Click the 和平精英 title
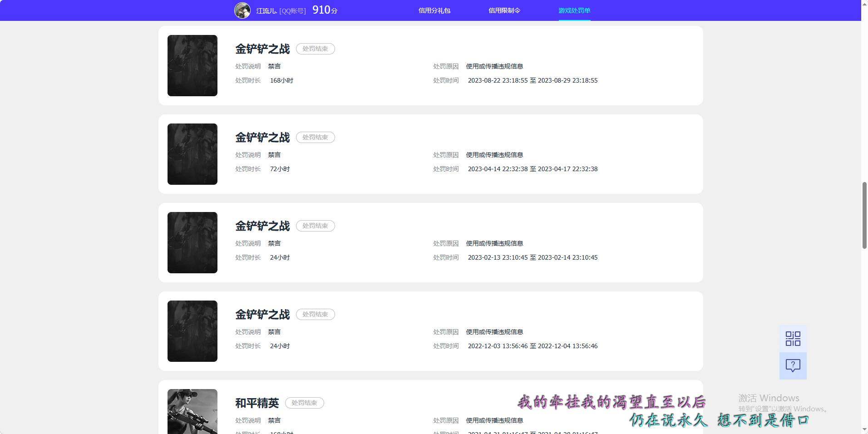This screenshot has width=868, height=434. pos(257,403)
